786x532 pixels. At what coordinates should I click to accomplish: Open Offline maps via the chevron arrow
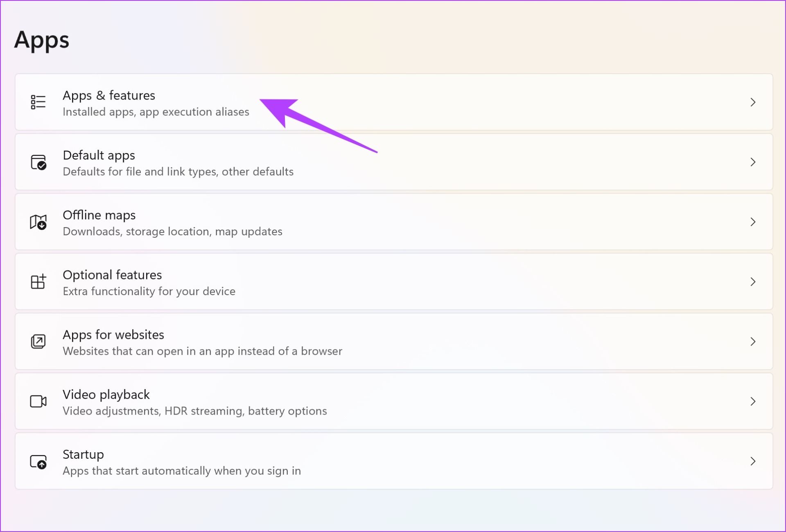[x=753, y=222]
